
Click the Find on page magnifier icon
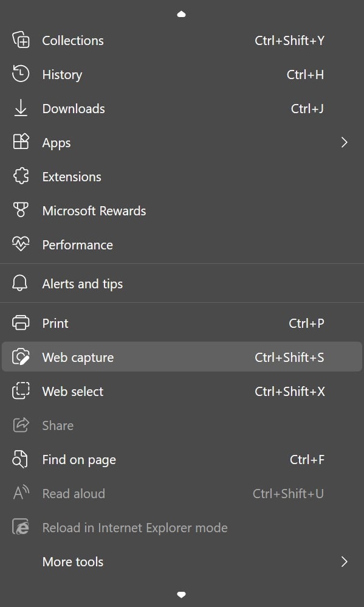click(21, 459)
